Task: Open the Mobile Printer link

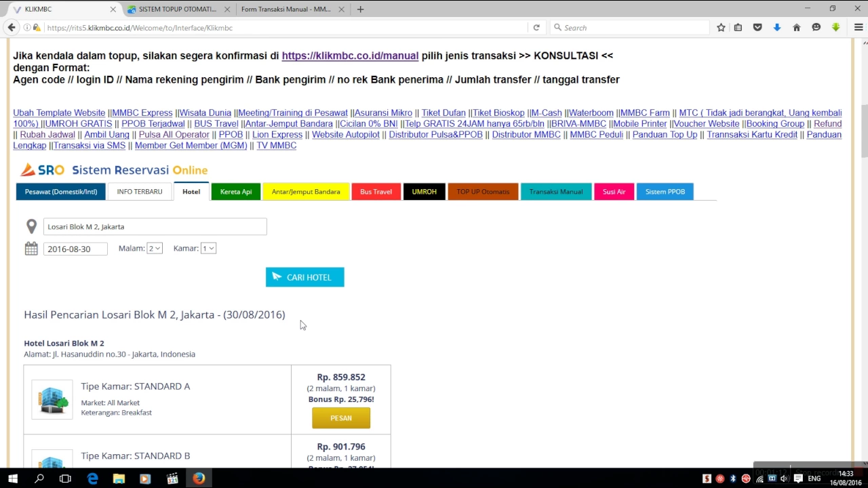Action: click(x=639, y=124)
